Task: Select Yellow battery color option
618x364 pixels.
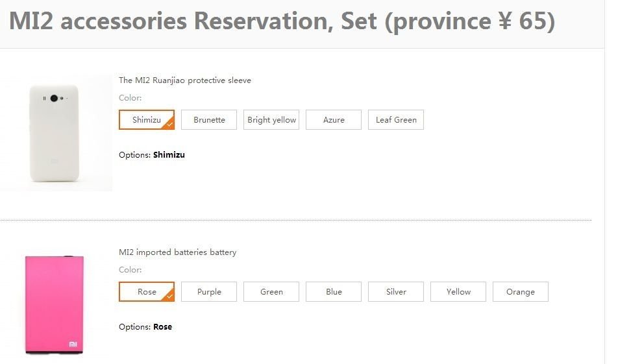Action: click(458, 291)
